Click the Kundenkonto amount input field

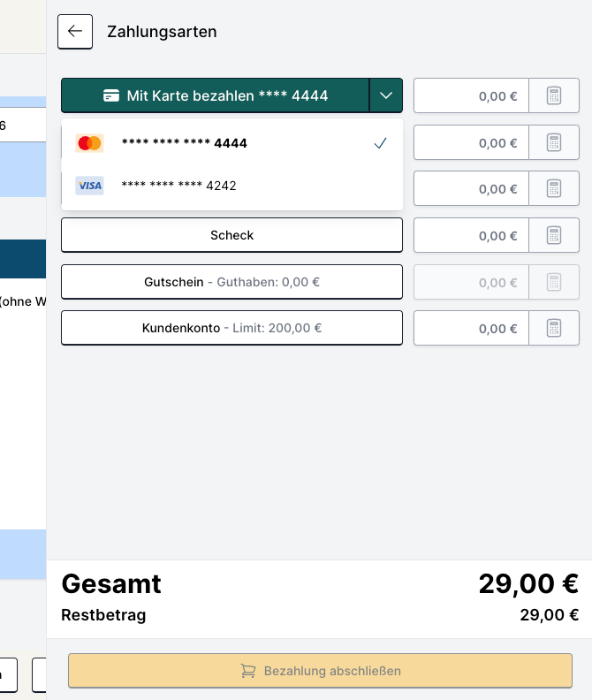[x=471, y=328]
